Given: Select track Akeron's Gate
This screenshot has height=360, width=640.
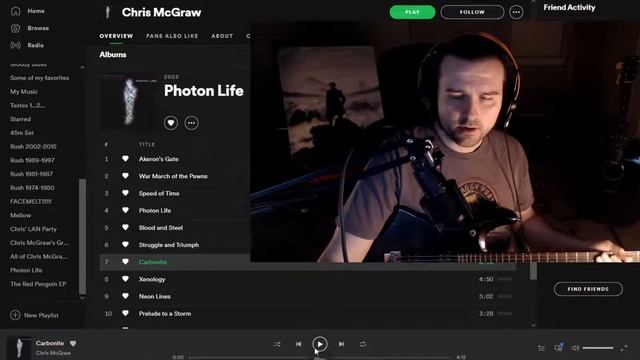Looking at the screenshot, I should pyautogui.click(x=159, y=159).
